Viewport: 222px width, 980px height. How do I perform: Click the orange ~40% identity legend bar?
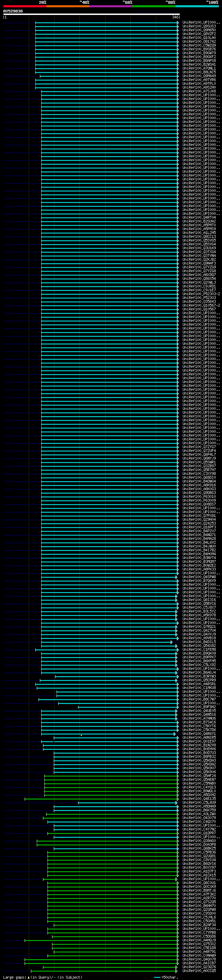pos(68,6)
